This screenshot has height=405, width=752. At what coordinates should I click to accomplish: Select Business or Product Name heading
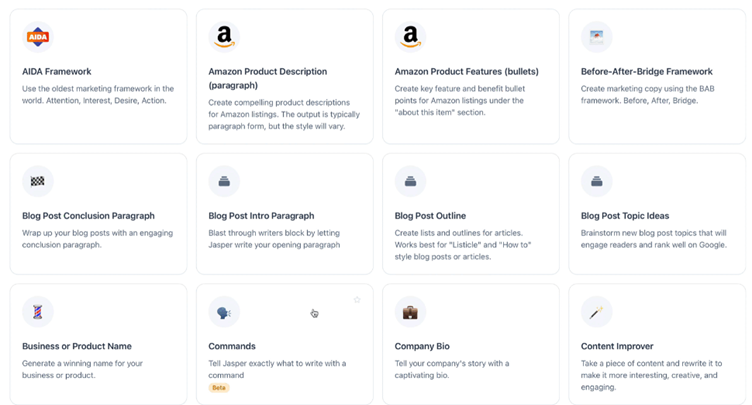coord(77,346)
